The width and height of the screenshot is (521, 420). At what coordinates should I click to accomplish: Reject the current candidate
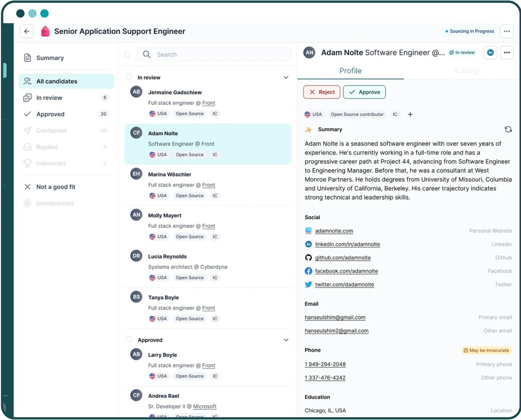(321, 92)
